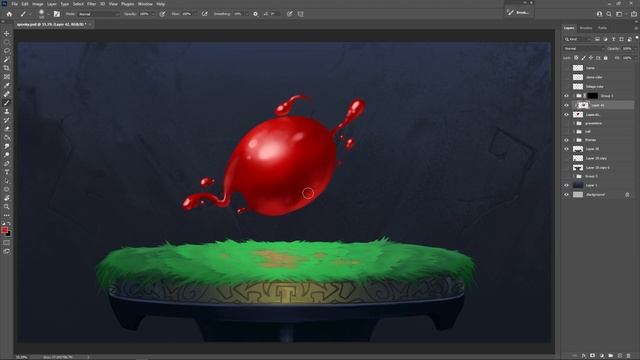Image resolution: width=640 pixels, height=360 pixels.
Task: Open the Image menu
Action: 38,4
